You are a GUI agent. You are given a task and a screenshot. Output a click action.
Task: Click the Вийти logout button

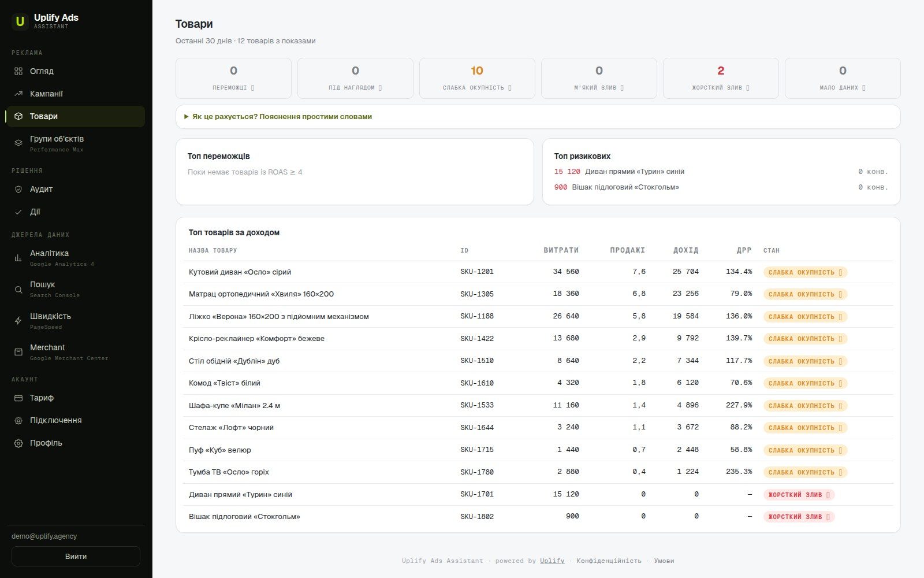[76, 556]
